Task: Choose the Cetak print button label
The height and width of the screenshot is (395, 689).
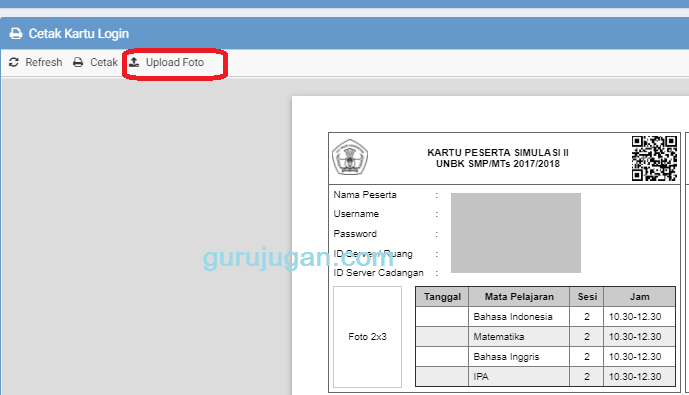Action: tap(104, 62)
